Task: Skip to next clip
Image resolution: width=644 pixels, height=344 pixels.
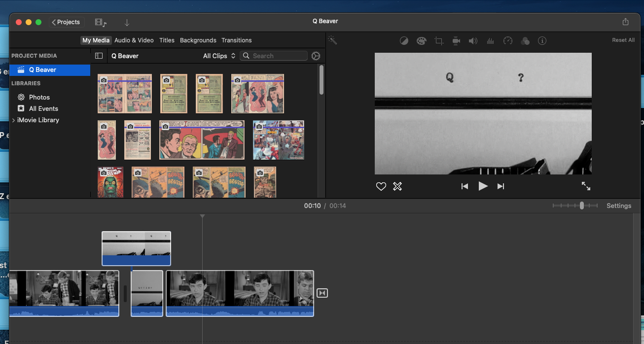Action: [501, 186]
